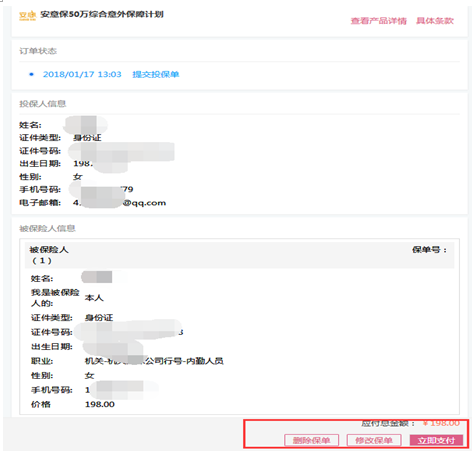Click the ￥198.00 total amount
Screen dimensions: 472x453
[x=441, y=423]
